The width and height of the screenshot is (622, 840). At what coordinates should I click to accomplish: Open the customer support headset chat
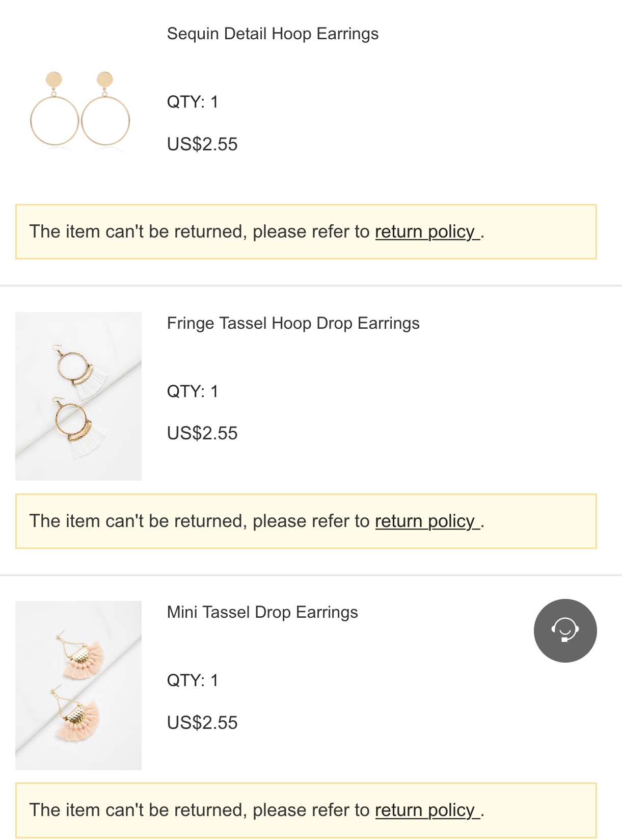tap(565, 631)
